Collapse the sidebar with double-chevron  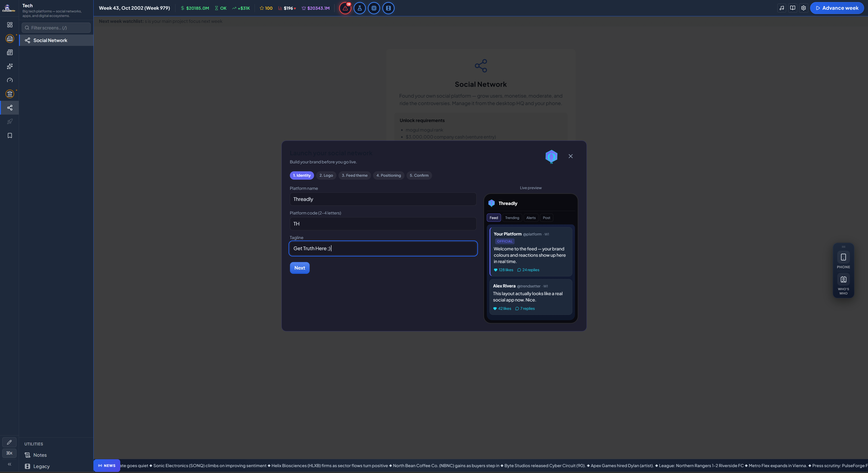point(9,464)
